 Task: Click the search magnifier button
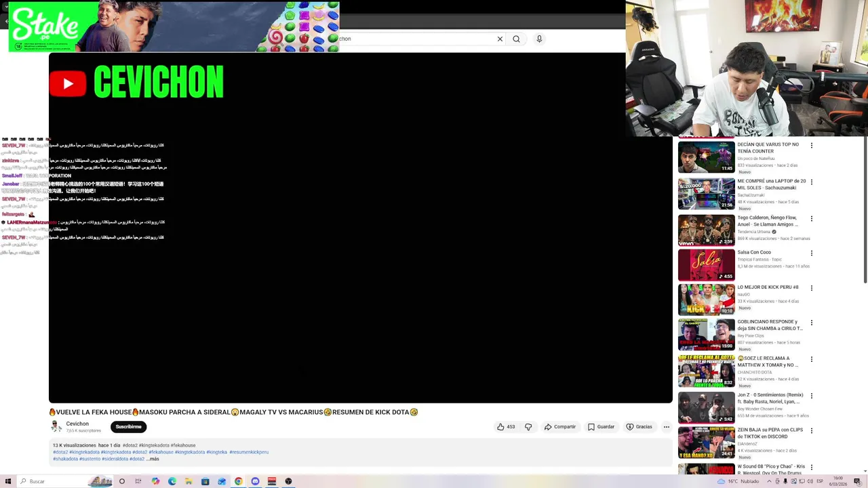pos(517,39)
